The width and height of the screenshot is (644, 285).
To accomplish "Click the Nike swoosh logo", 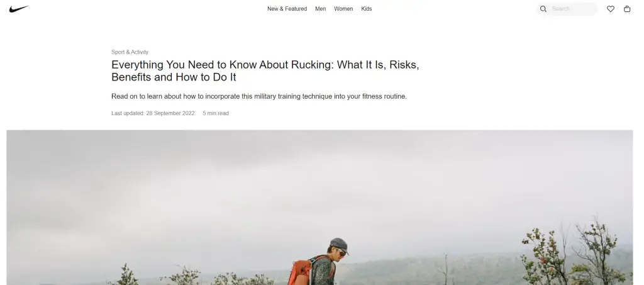I will point(19,9).
